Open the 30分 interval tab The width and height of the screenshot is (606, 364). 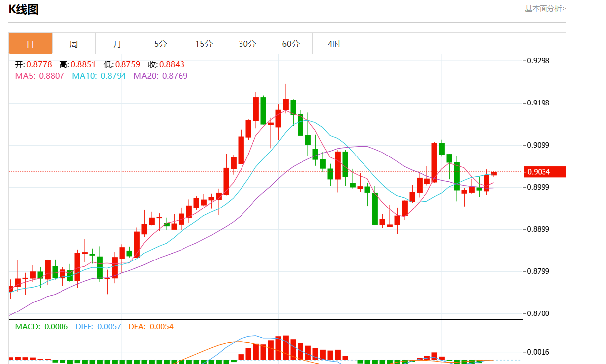point(247,44)
